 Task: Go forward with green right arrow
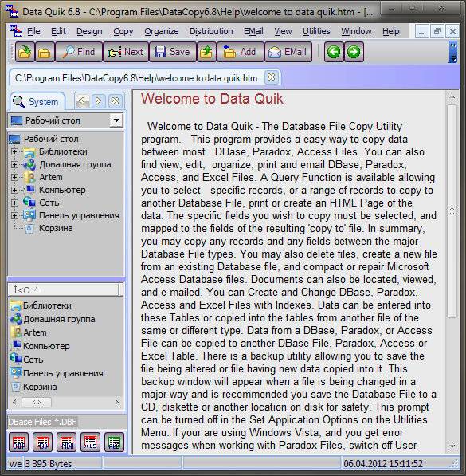click(354, 52)
